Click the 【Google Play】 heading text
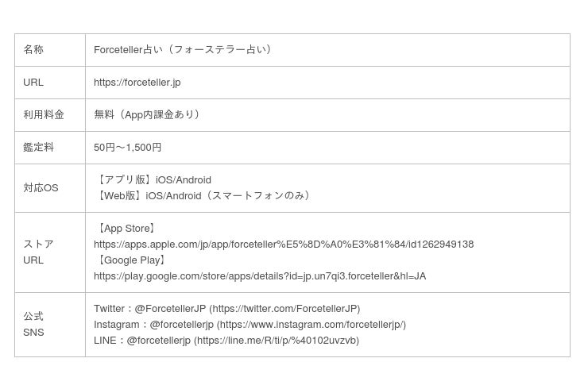This screenshot has width=588, height=389. 131,260
